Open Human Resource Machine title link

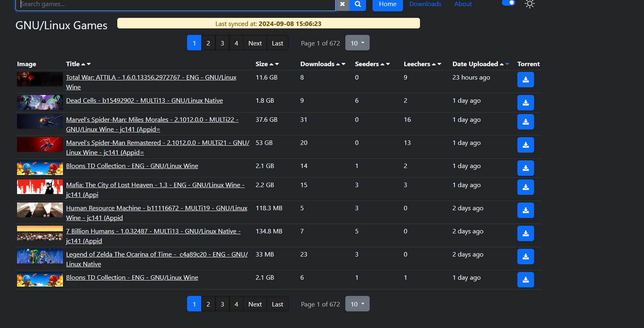157,213
